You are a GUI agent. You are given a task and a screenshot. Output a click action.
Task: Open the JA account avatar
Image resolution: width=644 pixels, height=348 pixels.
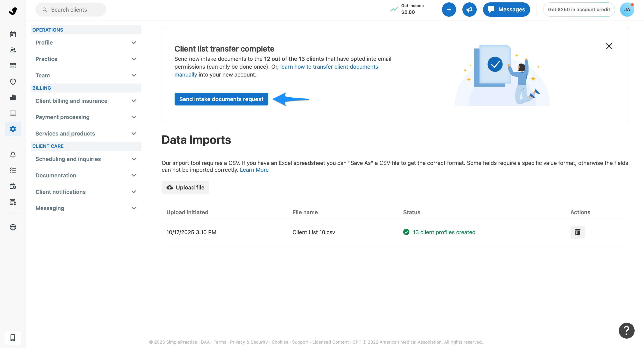pos(627,9)
